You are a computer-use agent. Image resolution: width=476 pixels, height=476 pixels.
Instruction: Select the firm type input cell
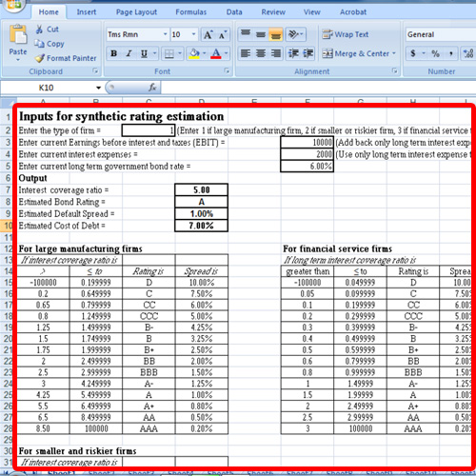point(149,130)
